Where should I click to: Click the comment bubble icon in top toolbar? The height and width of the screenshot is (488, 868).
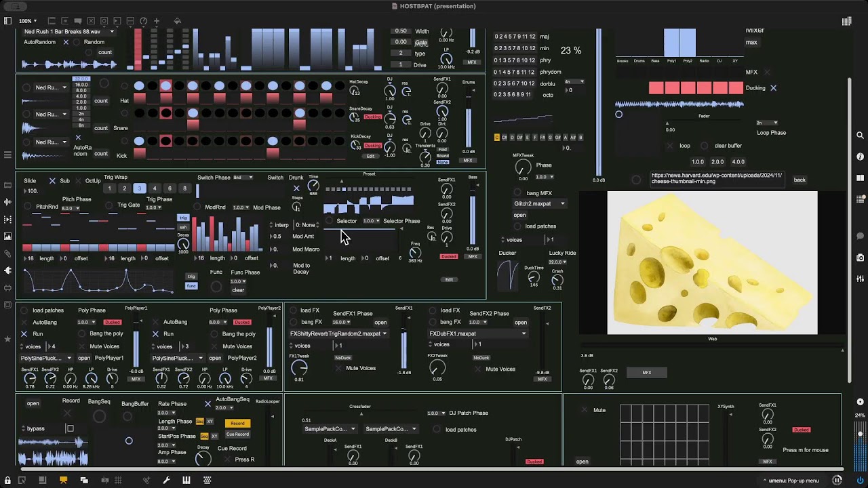[79, 21]
